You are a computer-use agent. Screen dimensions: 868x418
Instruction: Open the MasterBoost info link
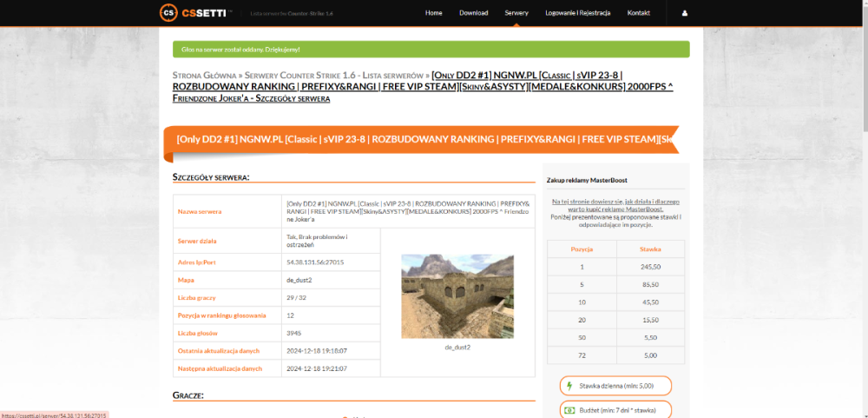615,206
